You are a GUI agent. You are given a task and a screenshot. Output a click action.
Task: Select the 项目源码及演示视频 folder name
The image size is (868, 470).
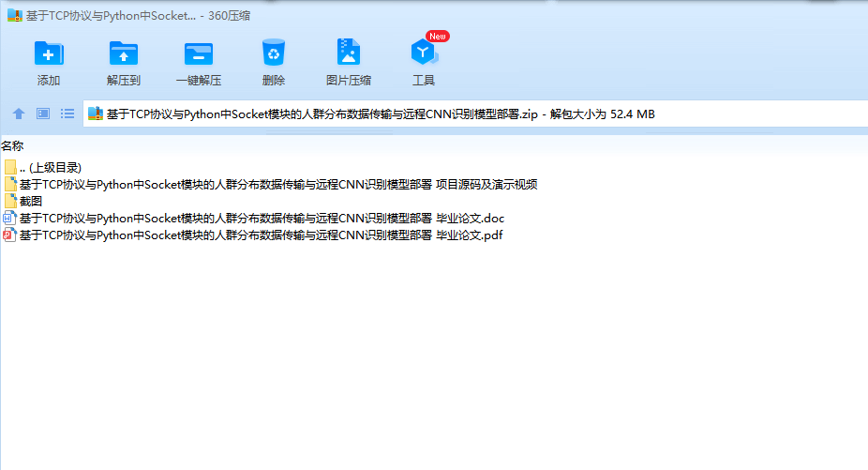pyautogui.click(x=278, y=184)
